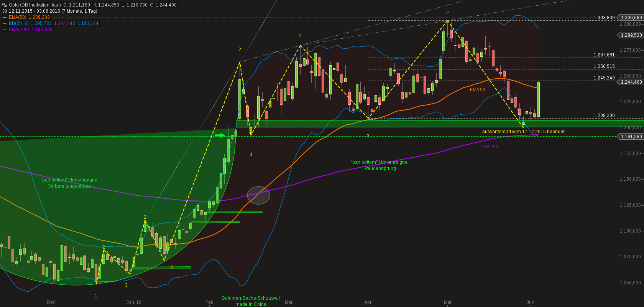Click the 1.289,530 price tag on axis

630,35
